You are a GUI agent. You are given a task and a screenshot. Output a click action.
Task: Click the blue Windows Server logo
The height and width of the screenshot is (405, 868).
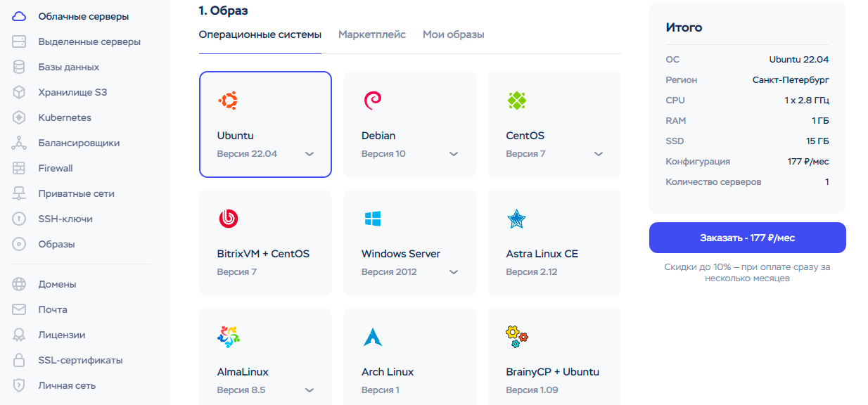click(x=372, y=219)
